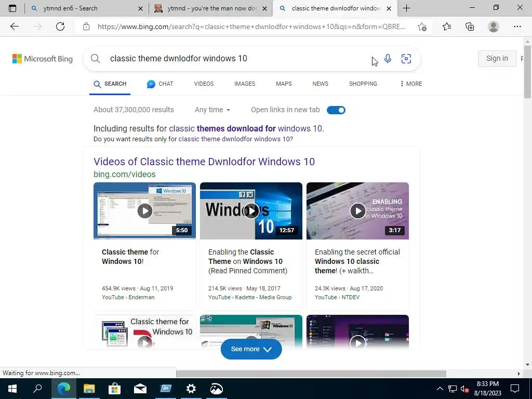
Task: Open the notification center icon
Action: (x=515, y=389)
